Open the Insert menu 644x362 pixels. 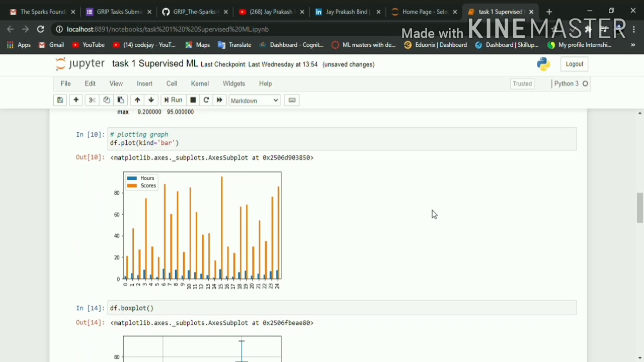144,83
